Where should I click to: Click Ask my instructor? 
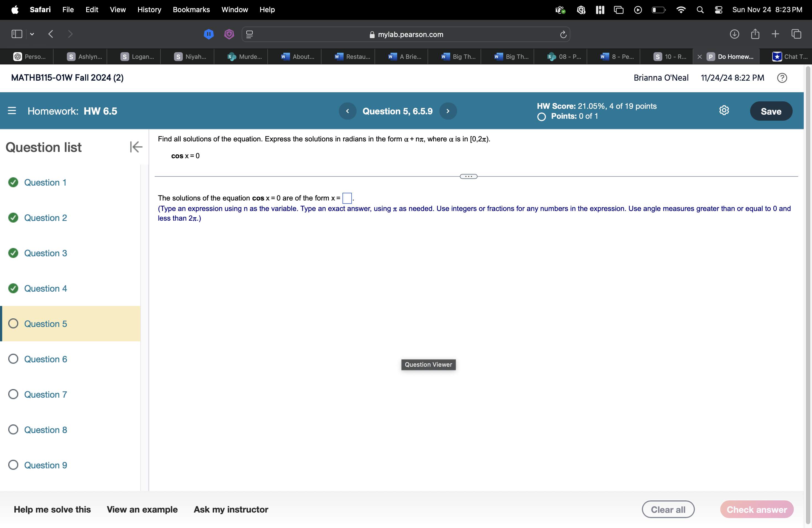(x=231, y=509)
